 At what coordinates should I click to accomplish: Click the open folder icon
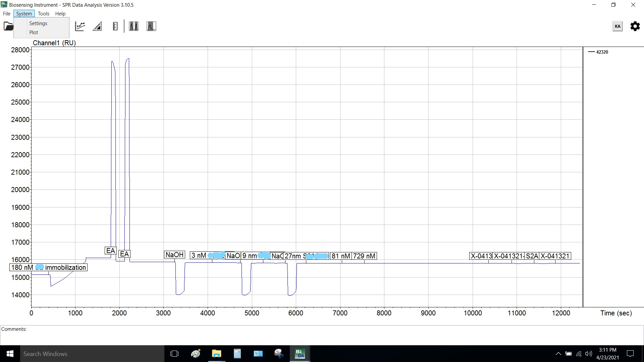[8, 26]
